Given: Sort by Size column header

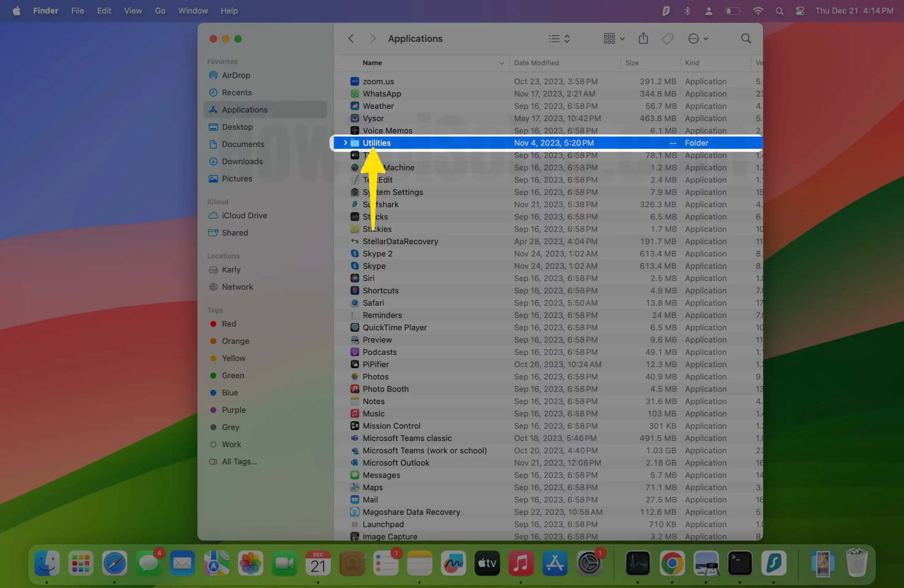Looking at the screenshot, I should tap(632, 63).
